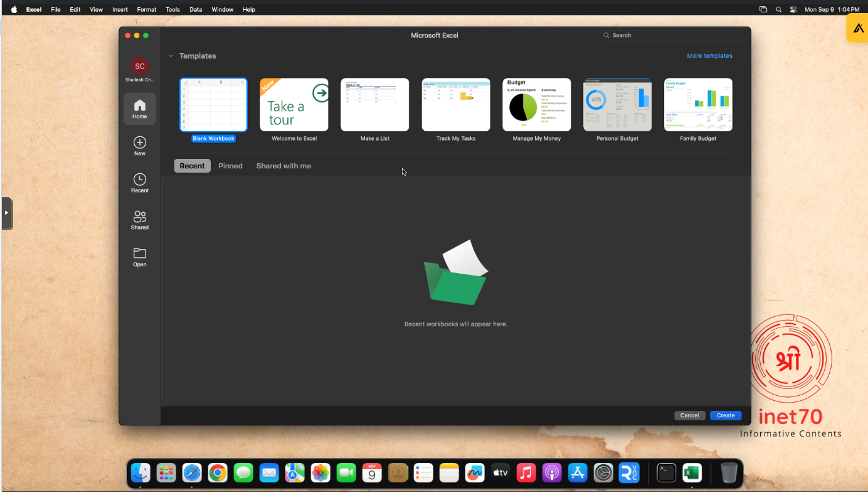The width and height of the screenshot is (868, 492).
Task: Open the Edit menu
Action: [x=75, y=9]
